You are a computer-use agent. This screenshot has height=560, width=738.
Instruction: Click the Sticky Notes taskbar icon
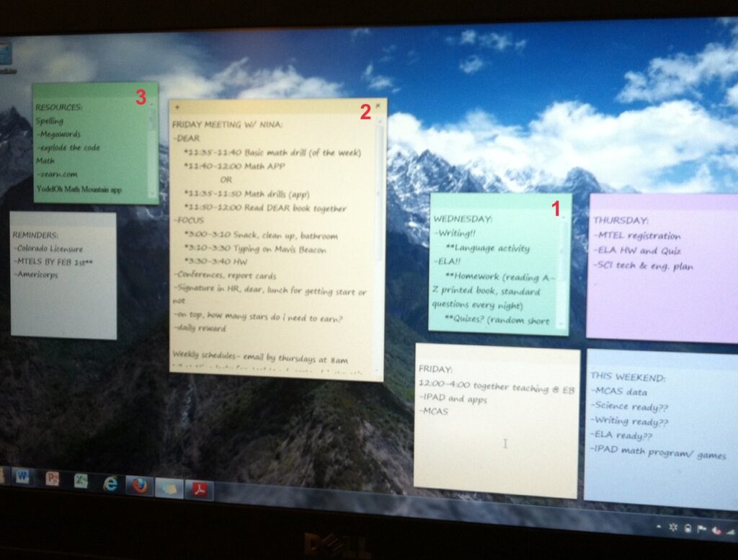[170, 488]
